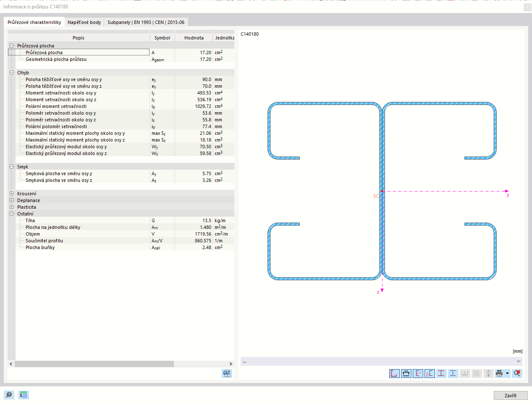Screen dimensions: 532x404
Task: Toggle the shear center SC icon
Action: tap(430, 373)
